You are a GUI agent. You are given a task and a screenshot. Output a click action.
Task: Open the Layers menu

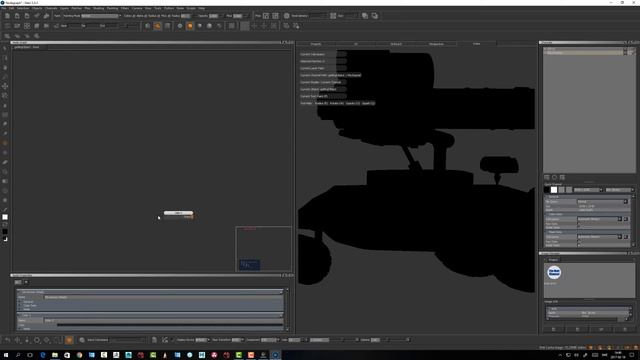pyautogui.click(x=64, y=8)
